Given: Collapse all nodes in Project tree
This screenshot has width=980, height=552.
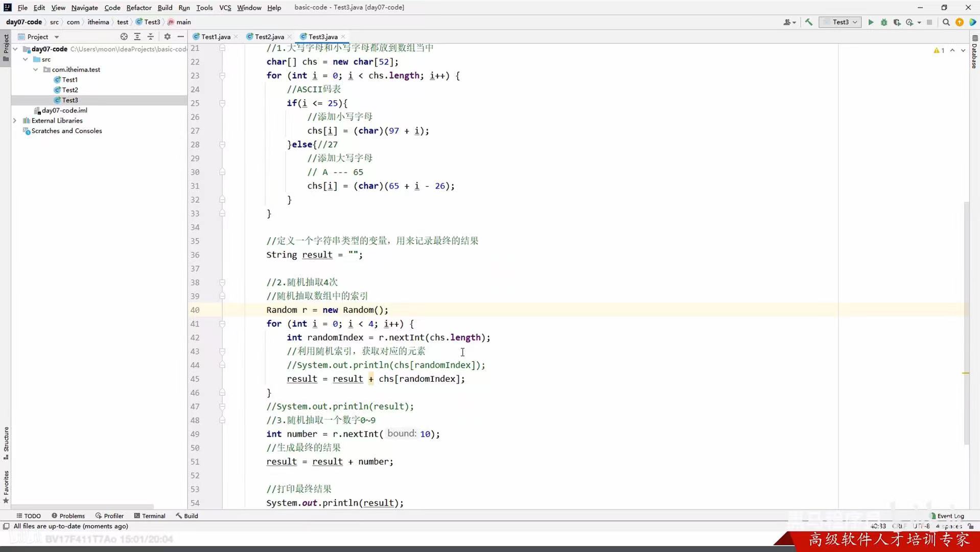Looking at the screenshot, I should point(150,36).
